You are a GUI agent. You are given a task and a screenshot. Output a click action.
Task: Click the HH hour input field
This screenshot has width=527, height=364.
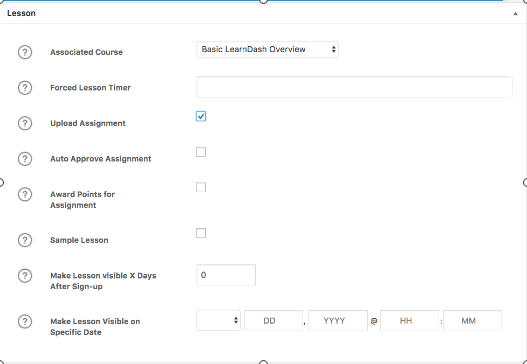coord(409,321)
